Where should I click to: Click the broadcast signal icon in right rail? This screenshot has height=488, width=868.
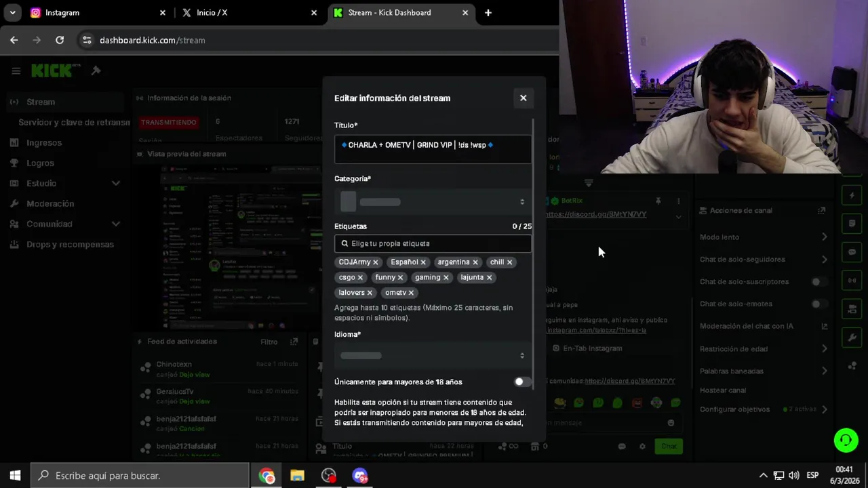[x=852, y=281]
